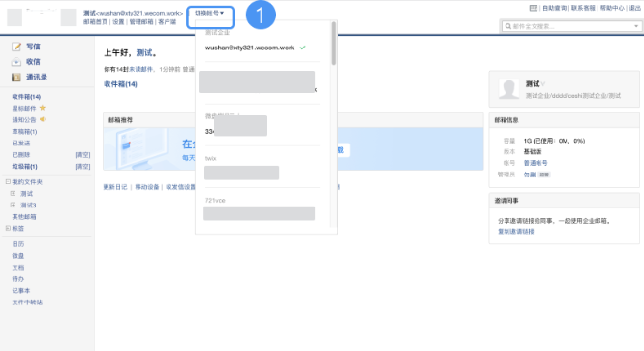Viewport: 644px width, 351px height.
Task: Click the star icon beside 星标邮件
Action: point(43,108)
